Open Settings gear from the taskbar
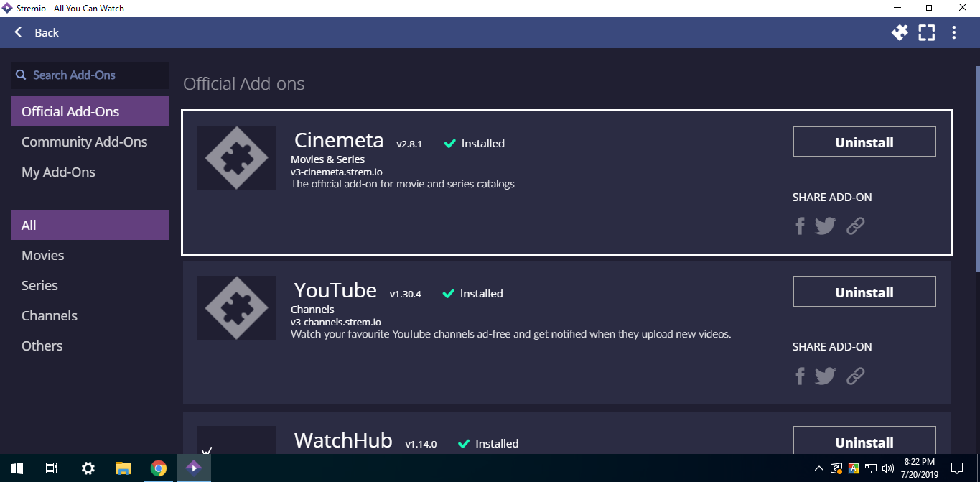The height and width of the screenshot is (482, 980). click(88, 468)
